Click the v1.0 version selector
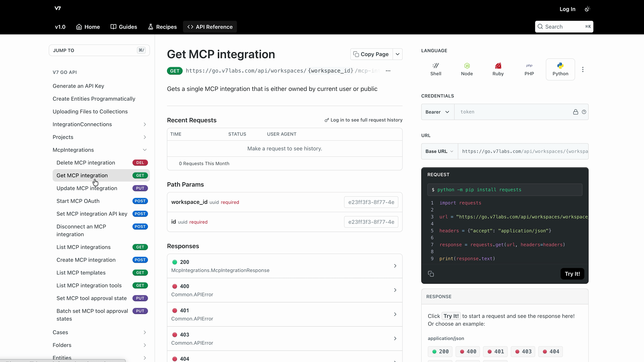The height and width of the screenshot is (362, 644). 60,27
